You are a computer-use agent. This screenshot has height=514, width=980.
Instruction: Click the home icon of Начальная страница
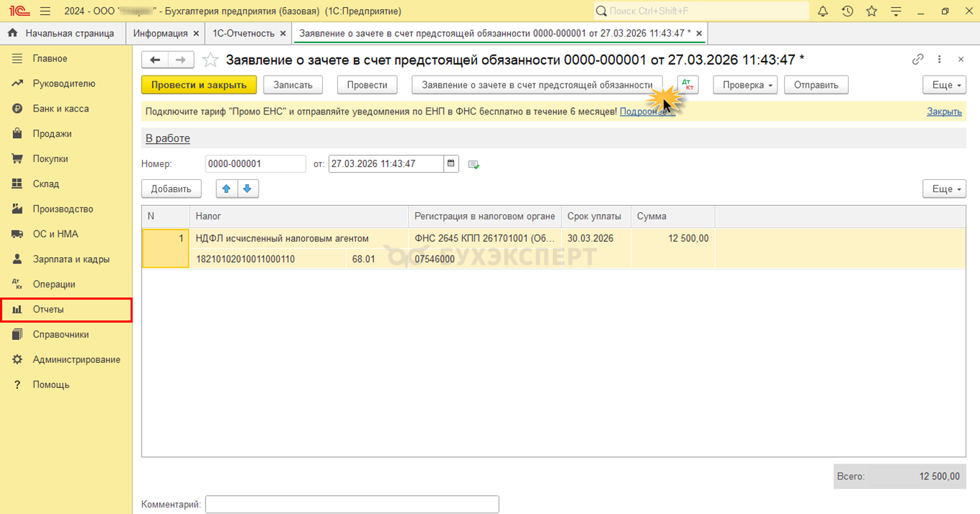[13, 33]
